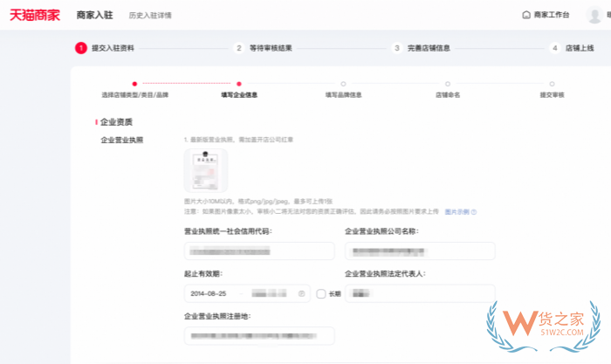
Task: Open the 商家入驻 header tab
Action: [94, 15]
